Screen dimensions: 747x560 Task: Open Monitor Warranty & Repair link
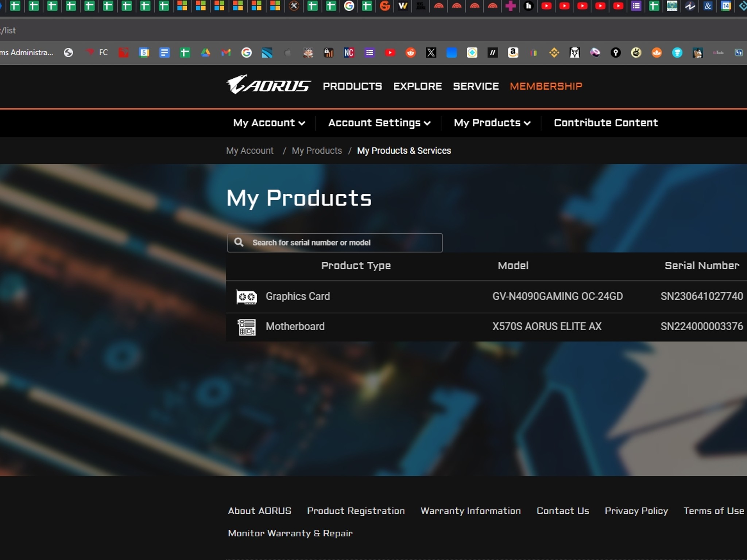(x=290, y=533)
